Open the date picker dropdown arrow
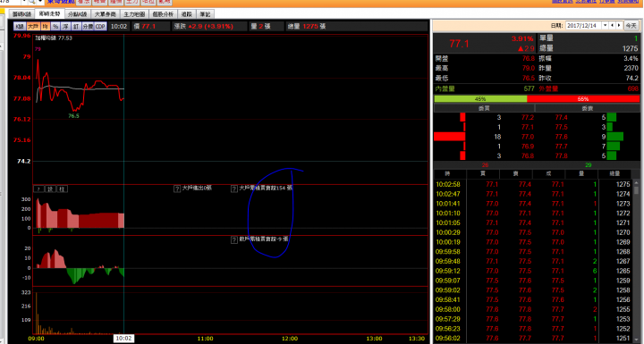This screenshot has width=644, height=344. point(605,25)
